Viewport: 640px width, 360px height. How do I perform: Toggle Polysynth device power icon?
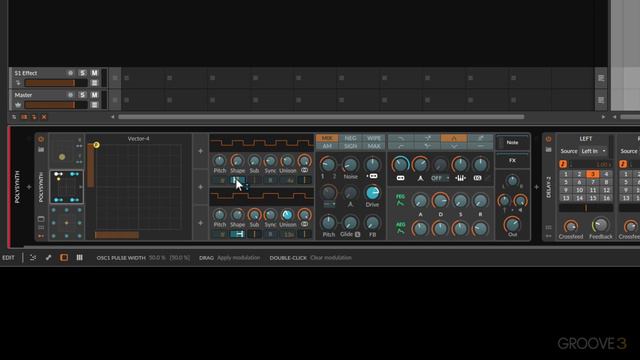(x=41, y=139)
